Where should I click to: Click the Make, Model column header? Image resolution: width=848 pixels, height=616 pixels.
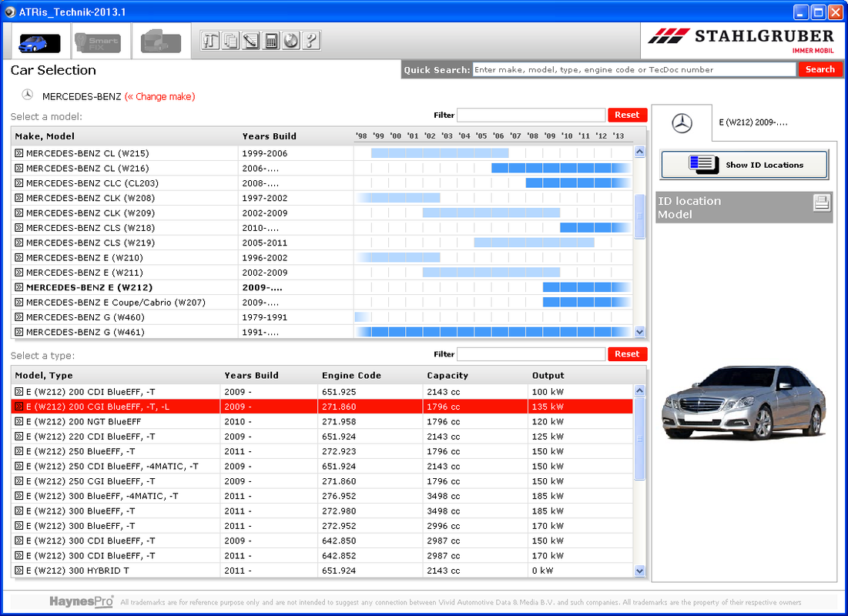point(45,136)
